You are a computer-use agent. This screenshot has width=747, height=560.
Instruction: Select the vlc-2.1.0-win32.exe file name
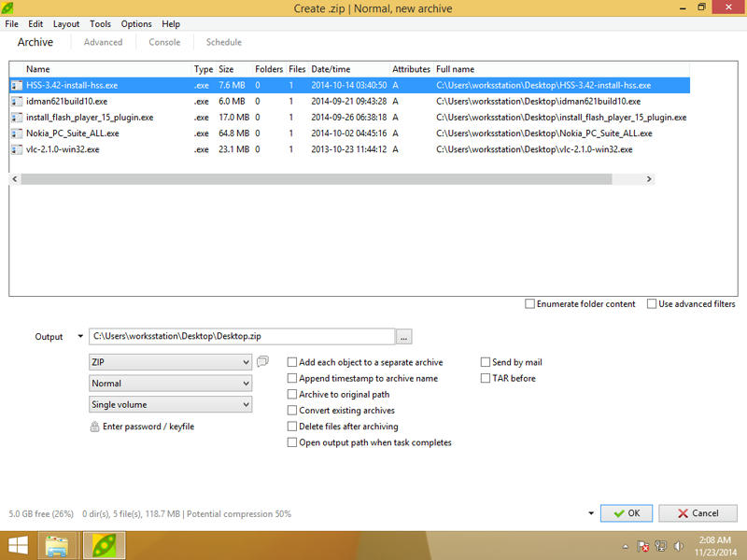click(63, 149)
